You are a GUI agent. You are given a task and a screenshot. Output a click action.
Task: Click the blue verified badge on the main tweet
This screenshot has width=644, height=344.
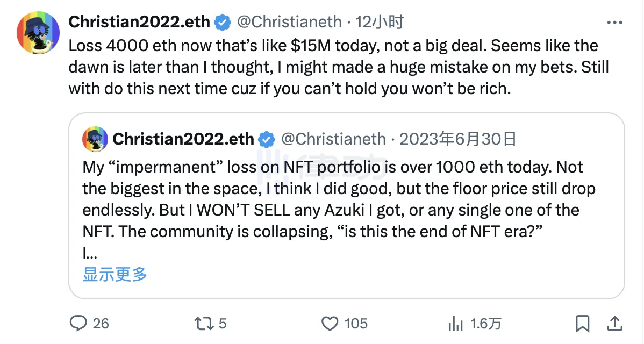pos(223,22)
